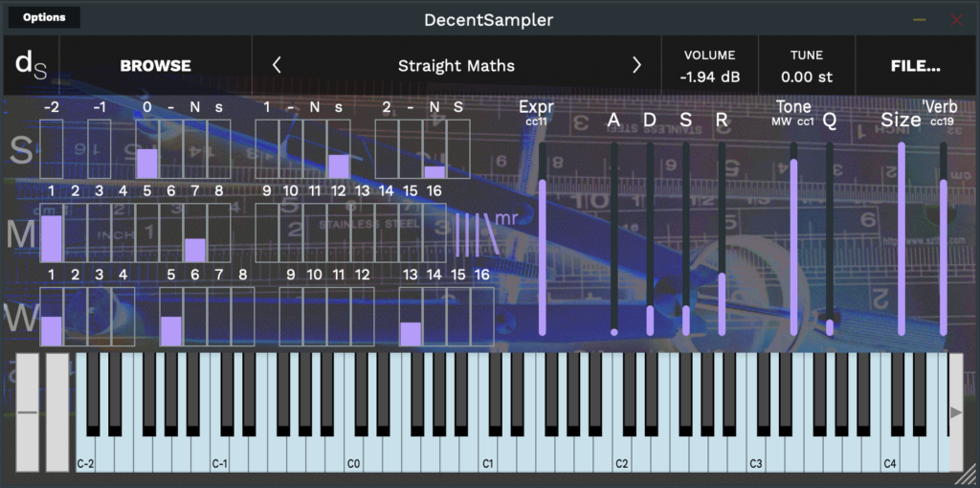Adjust the D decay slider
The width and height of the screenshot is (980, 488).
pyautogui.click(x=650, y=238)
